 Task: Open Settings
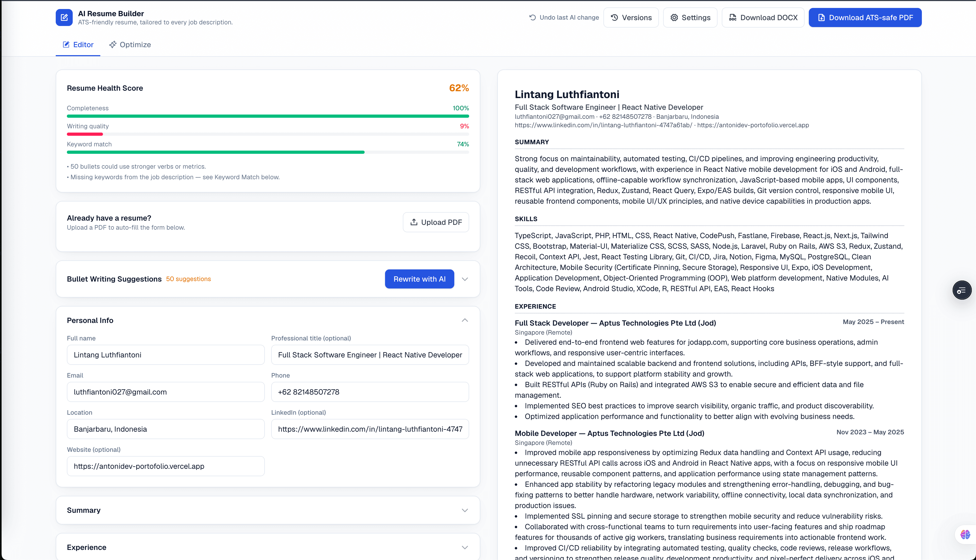point(690,17)
